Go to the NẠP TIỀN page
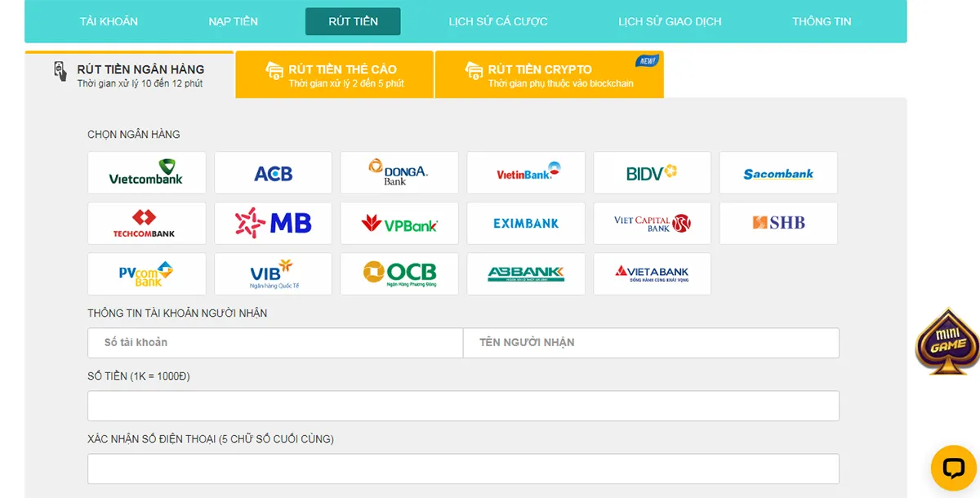The width and height of the screenshot is (980, 498). 234,21
